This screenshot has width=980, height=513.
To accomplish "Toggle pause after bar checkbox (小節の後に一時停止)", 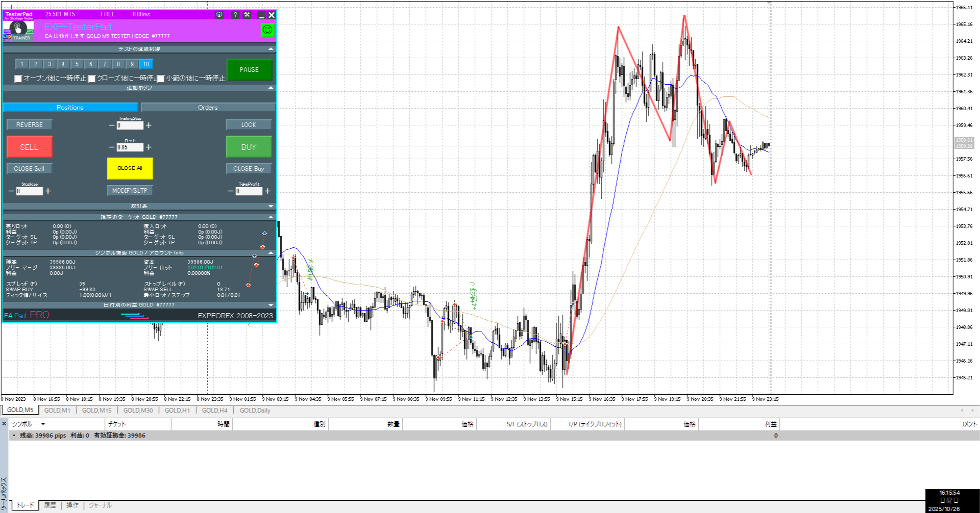I will [x=161, y=79].
